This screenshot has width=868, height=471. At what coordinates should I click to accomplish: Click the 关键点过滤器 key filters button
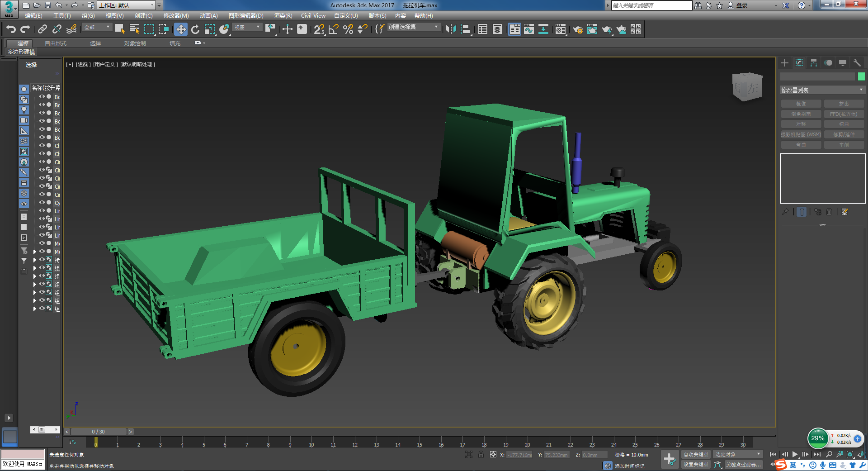(744, 465)
